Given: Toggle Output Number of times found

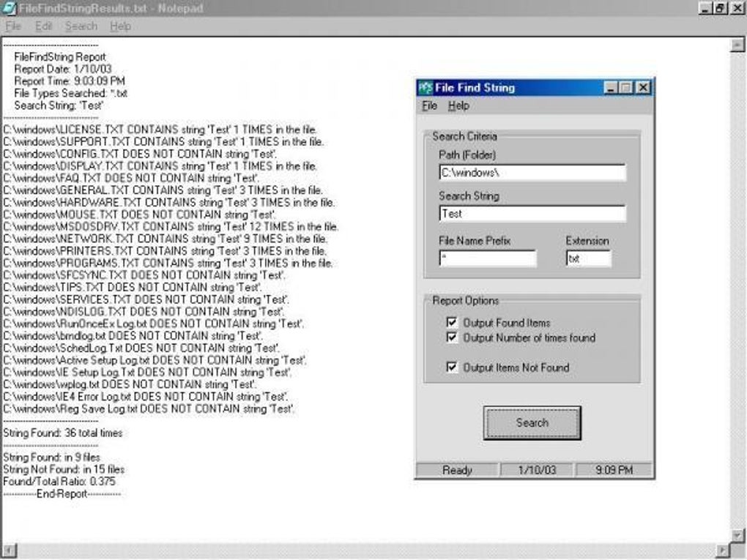Looking at the screenshot, I should 452,337.
